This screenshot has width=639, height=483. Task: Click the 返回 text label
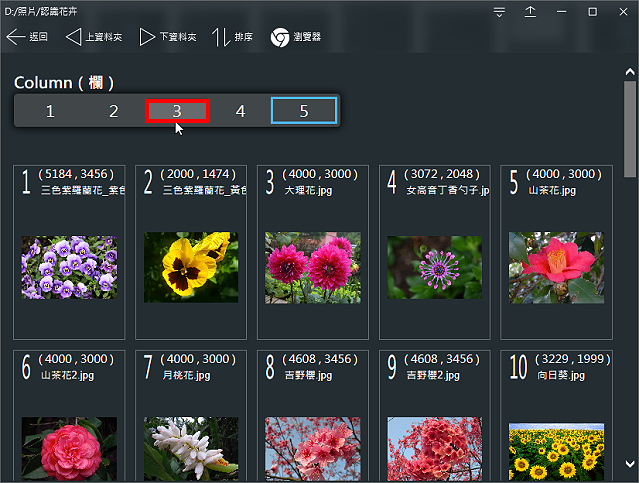pos(38,37)
